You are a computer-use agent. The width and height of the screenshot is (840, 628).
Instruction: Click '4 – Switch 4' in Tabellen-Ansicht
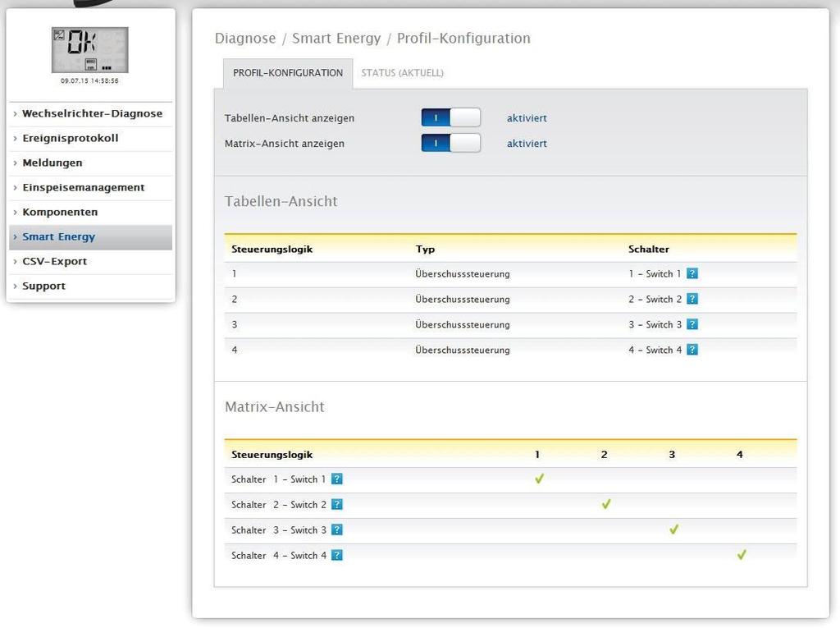[x=655, y=350]
